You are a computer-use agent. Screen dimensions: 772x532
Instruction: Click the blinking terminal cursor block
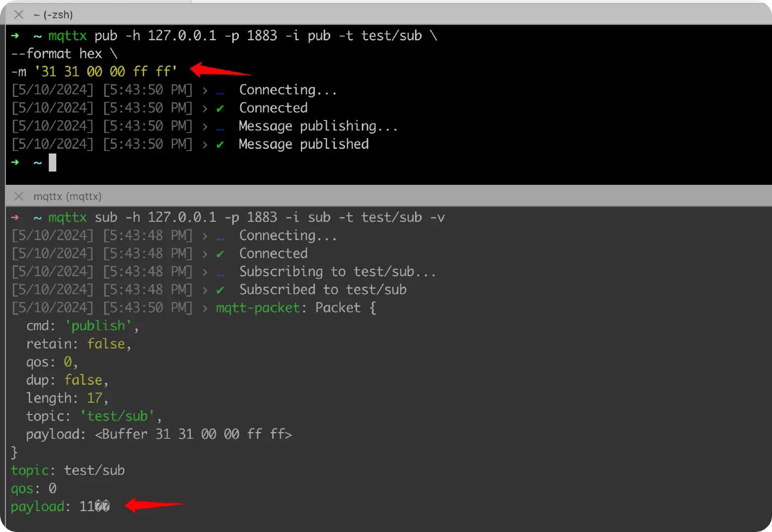point(52,162)
